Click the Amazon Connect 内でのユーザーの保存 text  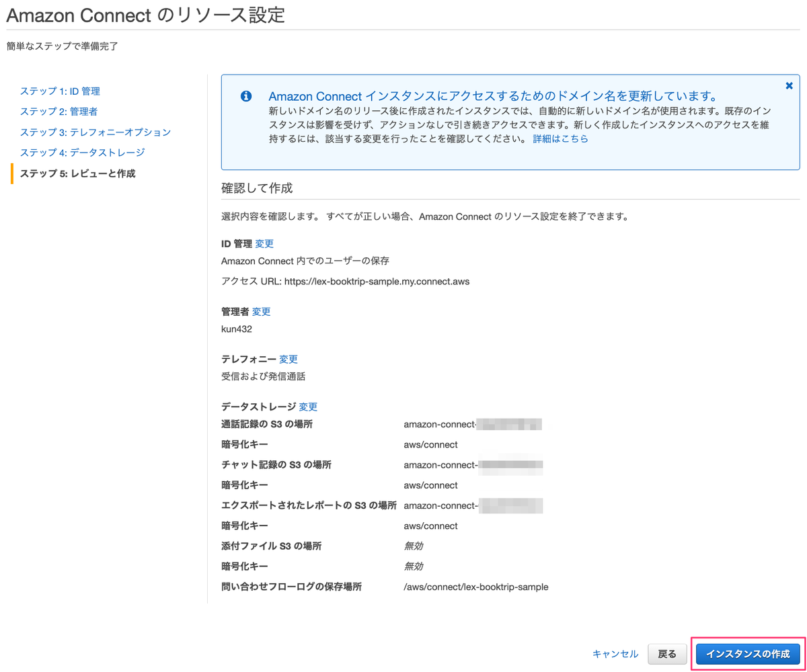(305, 261)
